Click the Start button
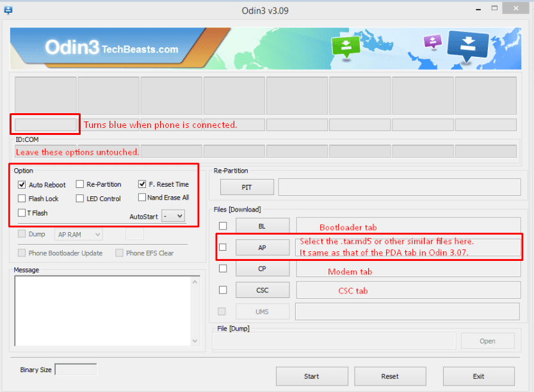This screenshot has height=392, width=534. coord(312,377)
